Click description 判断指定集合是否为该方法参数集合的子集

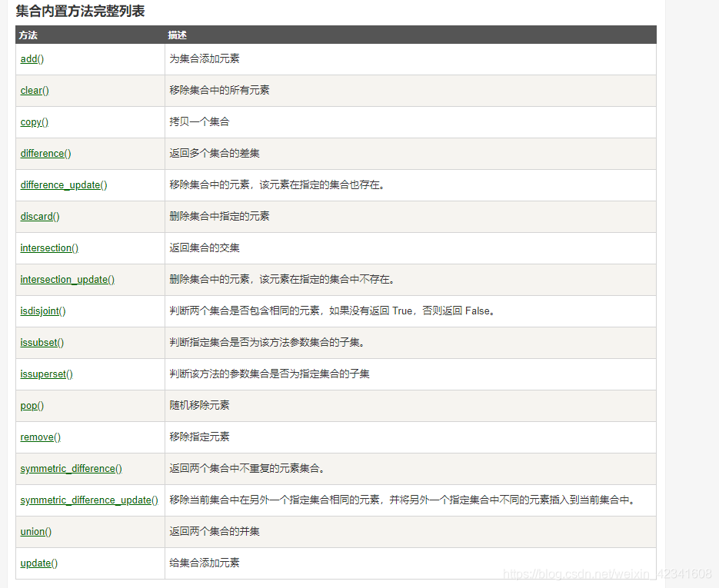268,343
